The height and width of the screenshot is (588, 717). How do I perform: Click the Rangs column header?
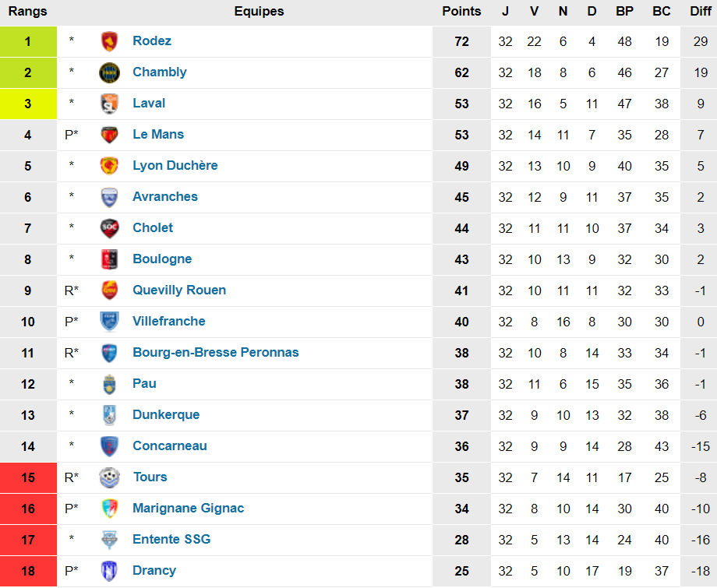(x=28, y=12)
